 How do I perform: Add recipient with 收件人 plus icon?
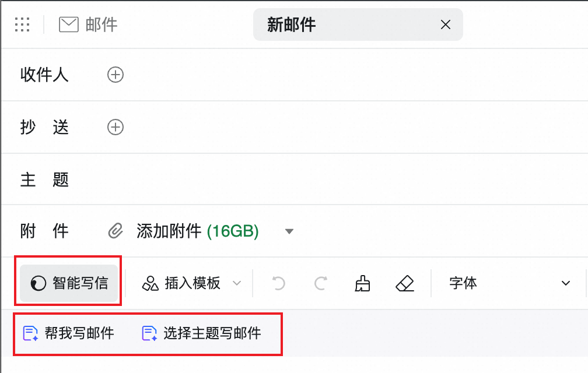click(116, 75)
